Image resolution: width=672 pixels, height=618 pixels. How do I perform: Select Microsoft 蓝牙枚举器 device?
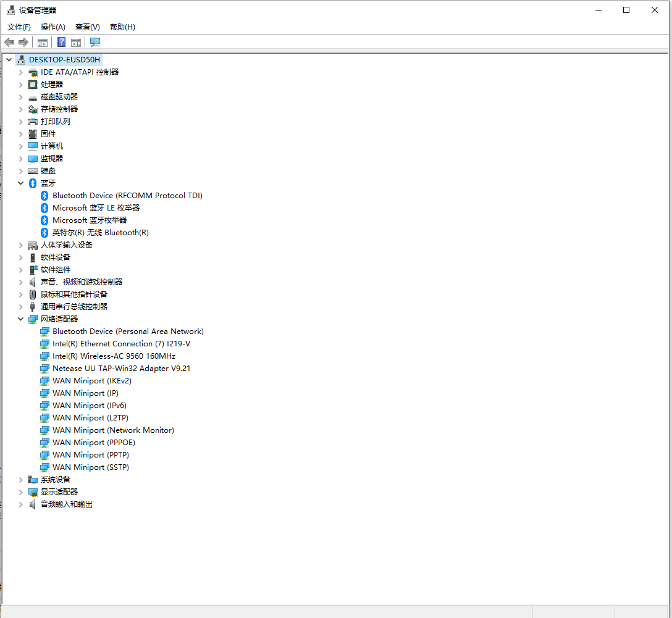[90, 220]
